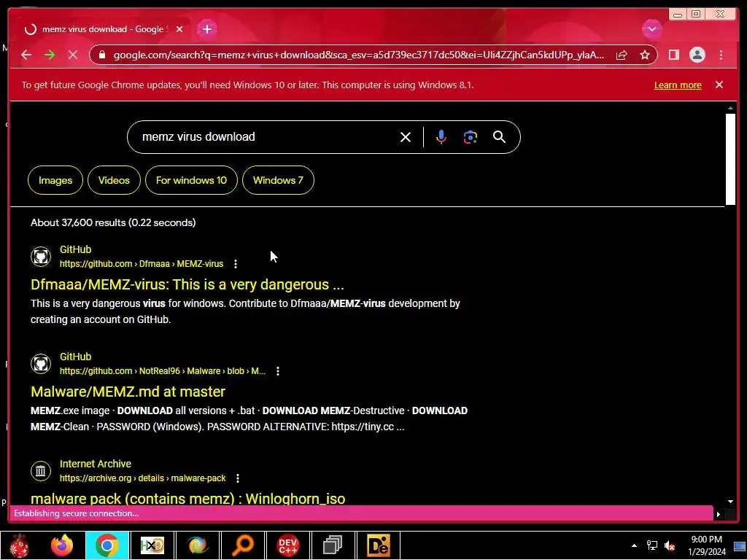Open the Dev-C++ taskbar icon
The width and height of the screenshot is (747, 560).
[x=287, y=545]
